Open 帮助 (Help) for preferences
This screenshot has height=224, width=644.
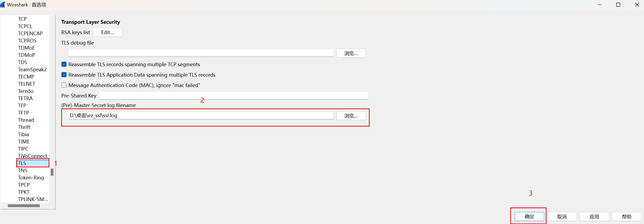tap(626, 217)
